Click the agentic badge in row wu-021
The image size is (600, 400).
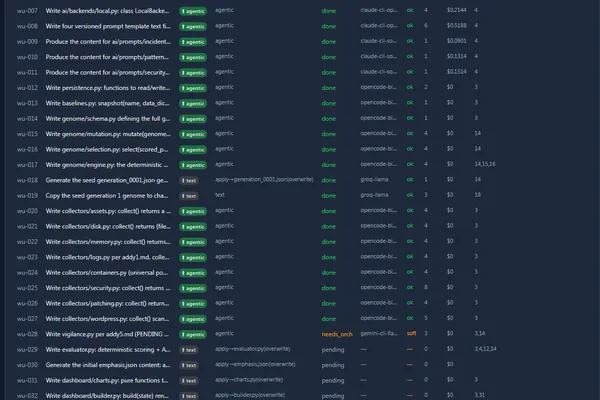coord(193,227)
